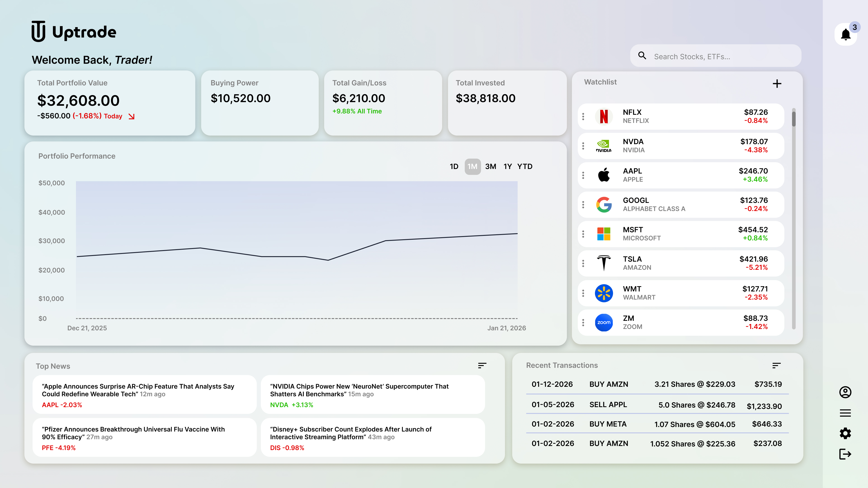Click the NVDA +3.13% news ticker
The height and width of the screenshot is (488, 868).
(291, 405)
